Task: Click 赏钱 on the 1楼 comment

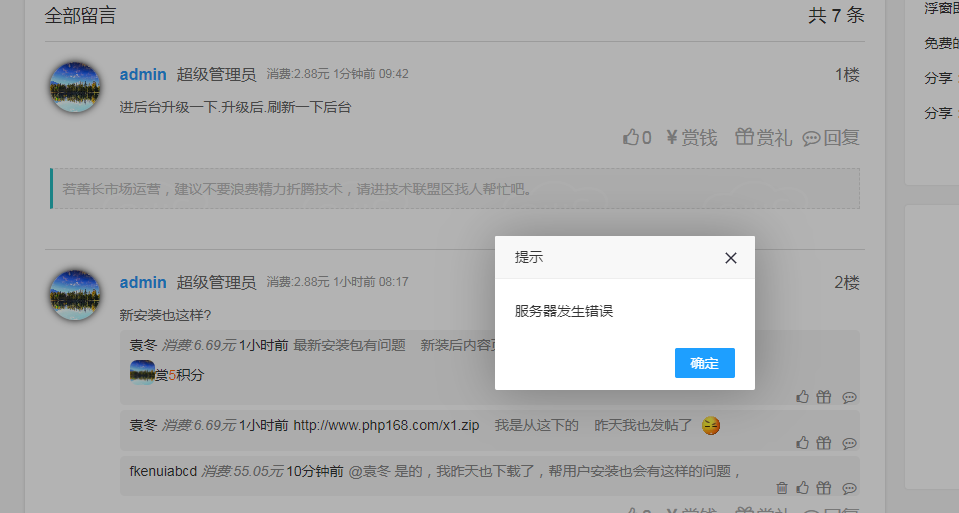Action: coord(692,138)
